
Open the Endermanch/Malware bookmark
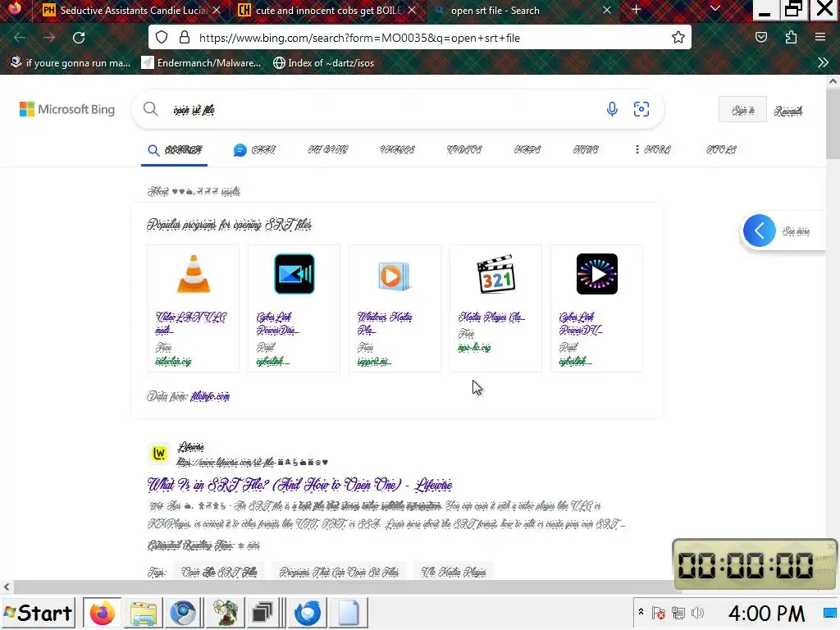[201, 62]
